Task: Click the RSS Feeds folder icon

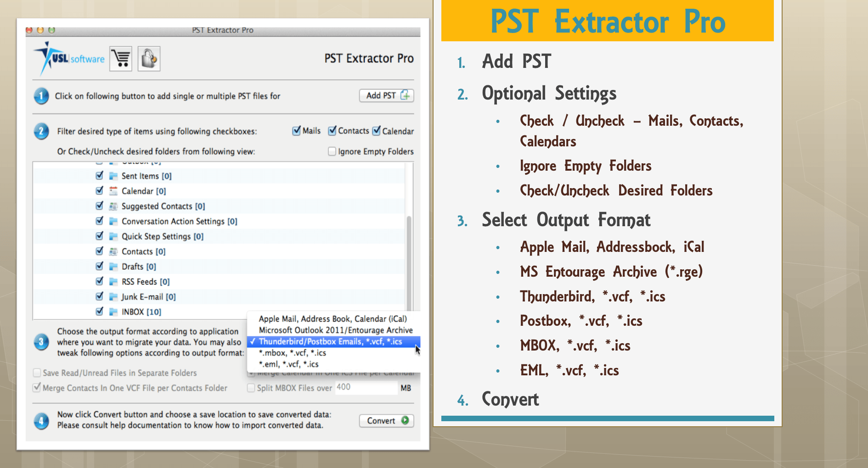Action: coord(113,281)
